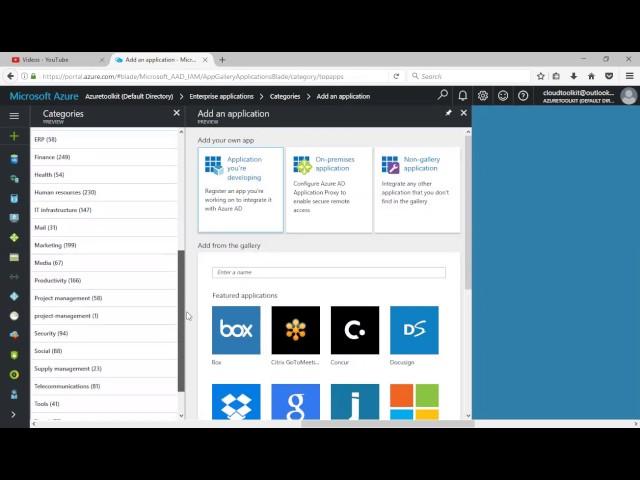Open the help question mark icon

coord(523,96)
